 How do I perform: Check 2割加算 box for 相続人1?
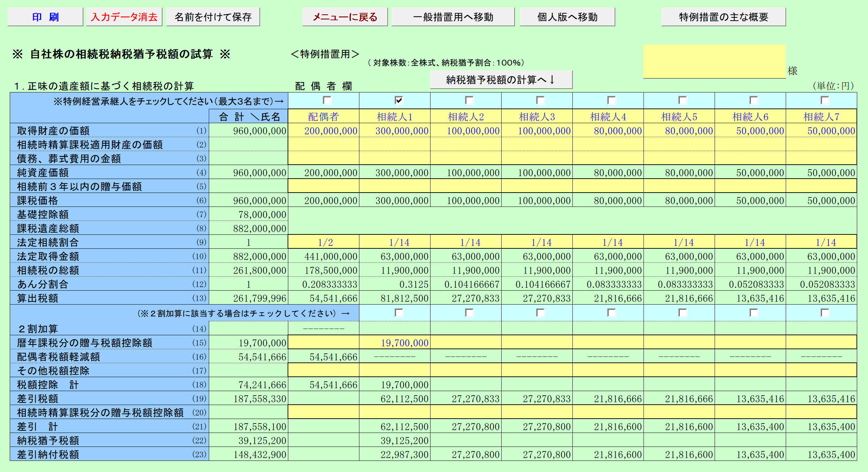pos(399,313)
